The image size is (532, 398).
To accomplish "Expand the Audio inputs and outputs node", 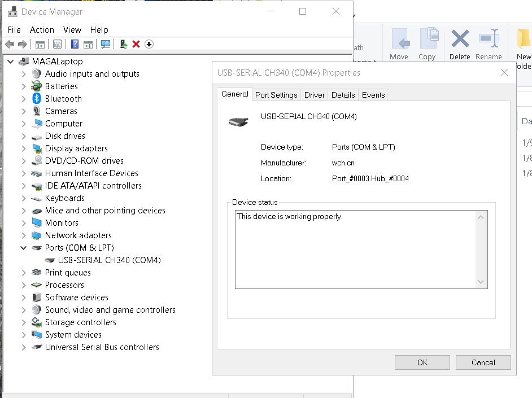I will (x=24, y=74).
